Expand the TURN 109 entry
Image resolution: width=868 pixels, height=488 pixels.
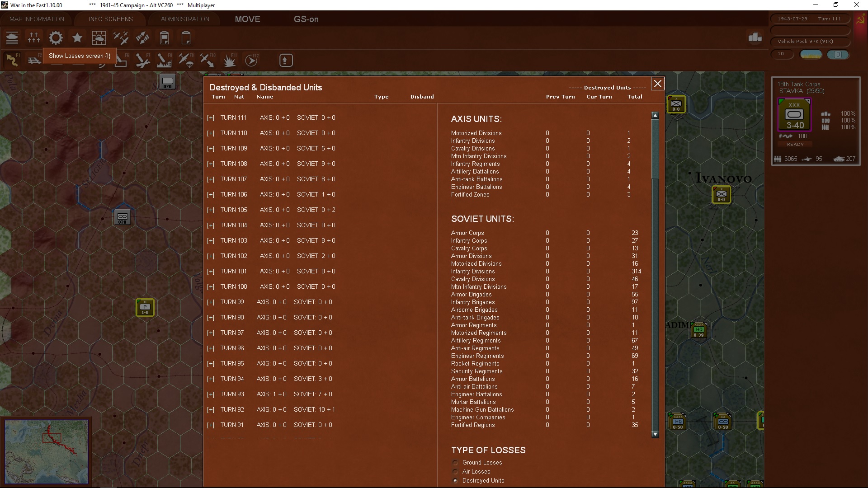pyautogui.click(x=211, y=149)
